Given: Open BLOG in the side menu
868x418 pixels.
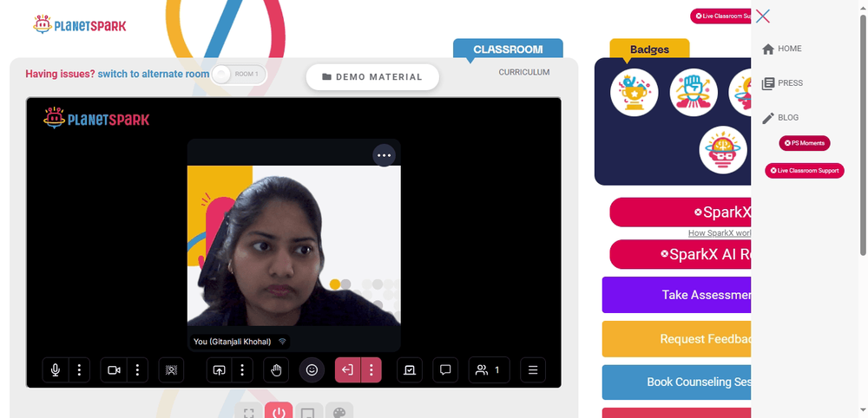Looking at the screenshot, I should (780, 117).
